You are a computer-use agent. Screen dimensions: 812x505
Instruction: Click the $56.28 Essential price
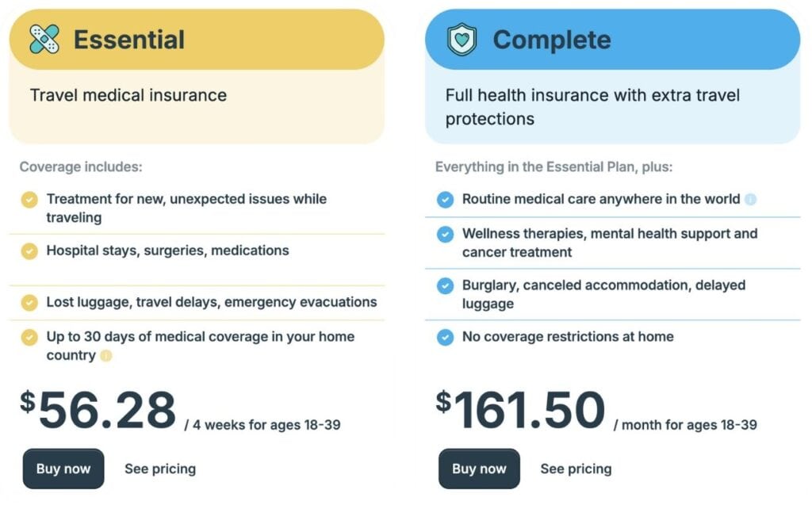click(x=99, y=411)
